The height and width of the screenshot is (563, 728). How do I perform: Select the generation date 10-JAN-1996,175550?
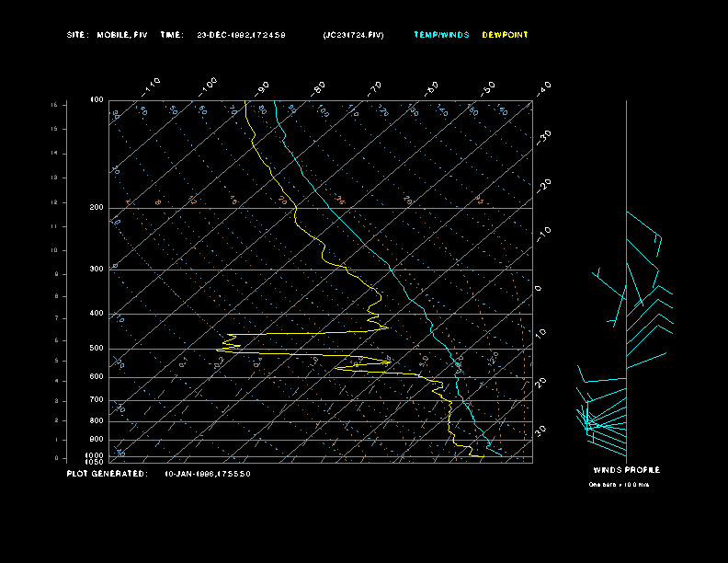(x=208, y=474)
